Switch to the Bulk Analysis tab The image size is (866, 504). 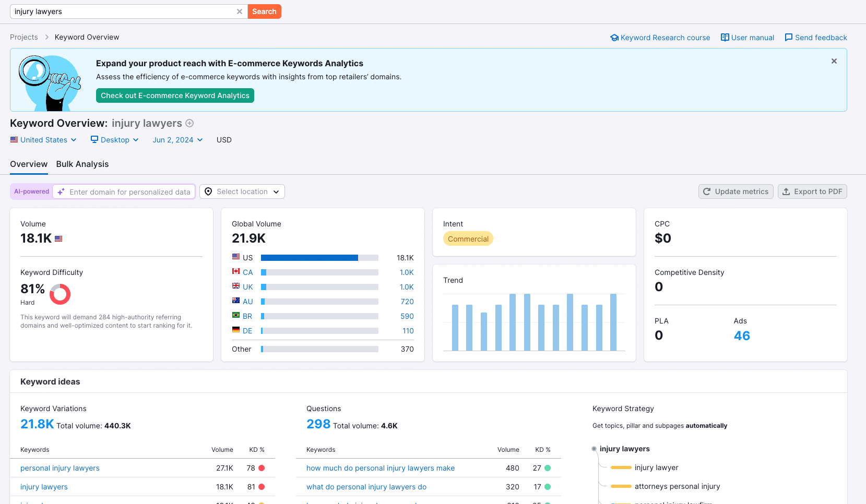point(82,164)
